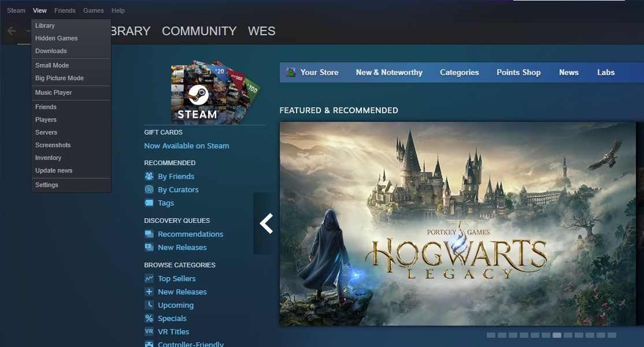Image resolution: width=644 pixels, height=347 pixels.
Task: Open the Games menu
Action: 93,10
